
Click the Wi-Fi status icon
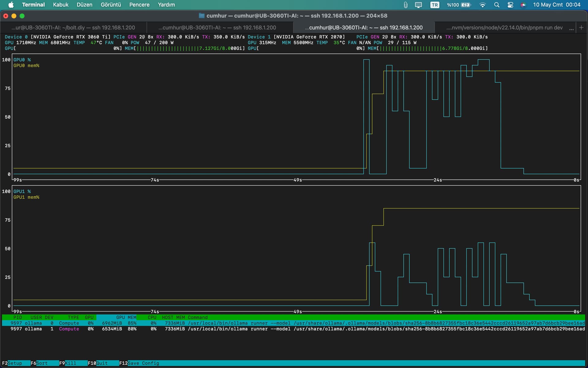[x=482, y=5]
